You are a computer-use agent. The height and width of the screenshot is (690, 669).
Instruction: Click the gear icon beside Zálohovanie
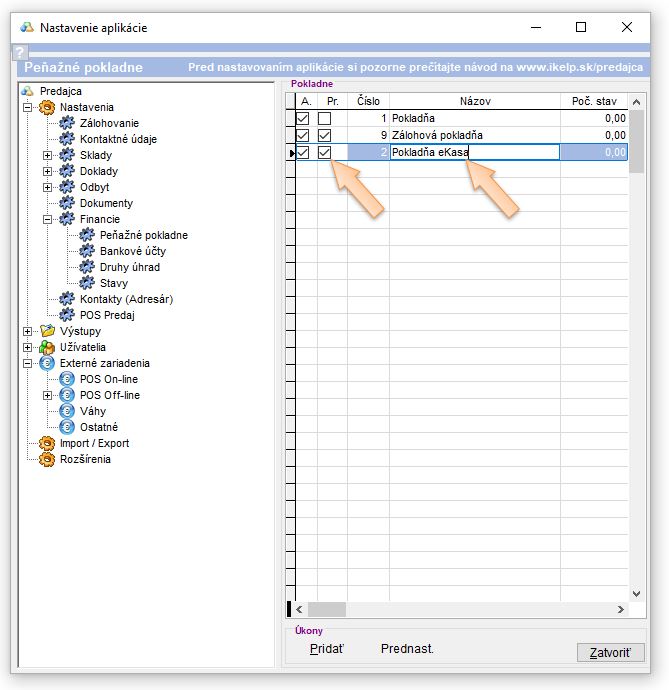point(67,123)
